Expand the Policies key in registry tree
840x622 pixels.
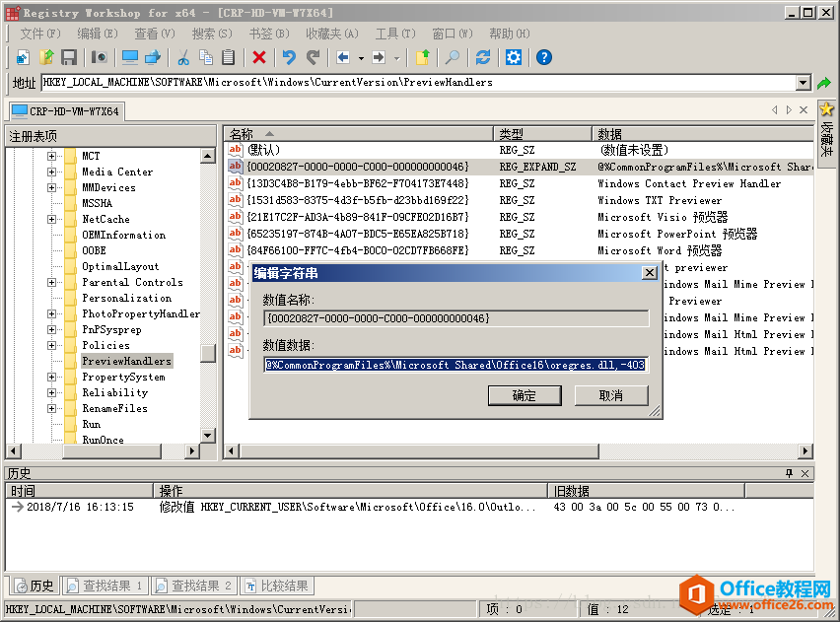[x=51, y=345]
